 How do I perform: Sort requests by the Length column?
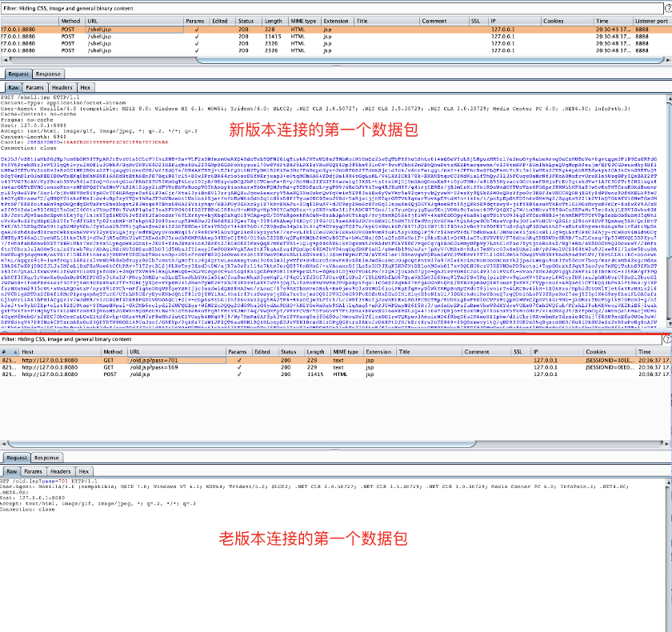click(274, 22)
